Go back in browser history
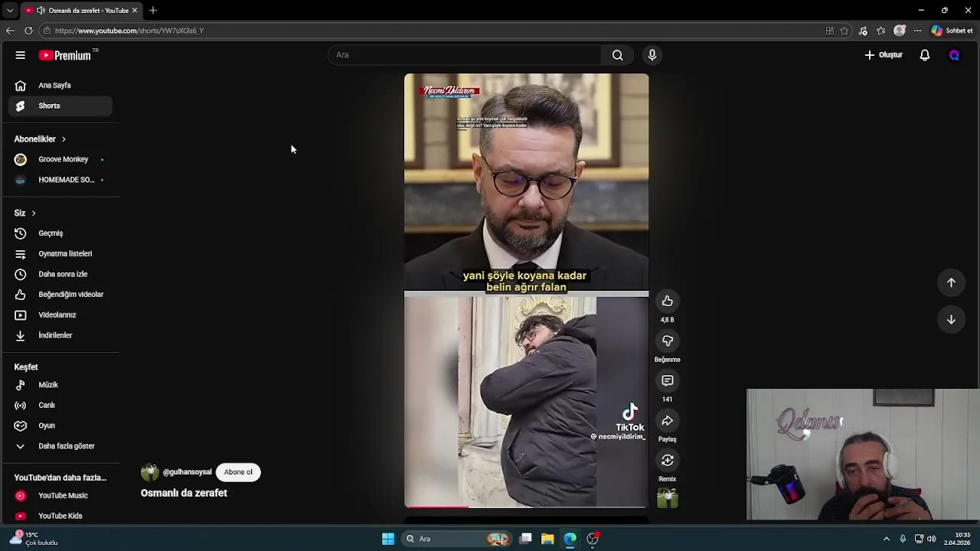This screenshot has width=980, height=551. (9, 31)
